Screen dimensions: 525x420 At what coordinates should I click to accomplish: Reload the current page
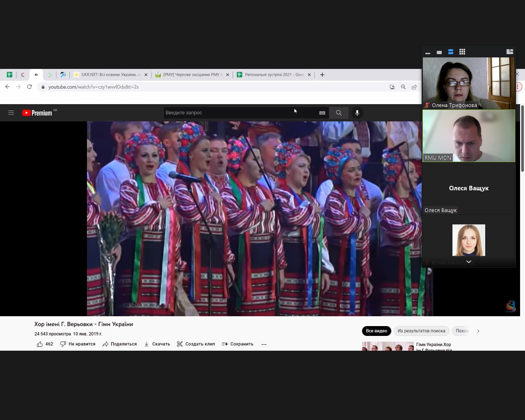(30, 87)
